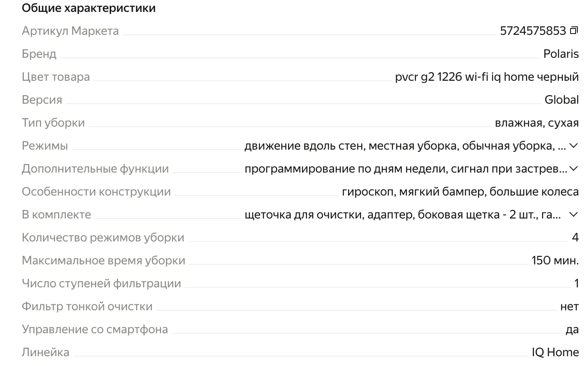Click the Общие характеристики heading
This screenshot has height=366, width=588.
(88, 8)
